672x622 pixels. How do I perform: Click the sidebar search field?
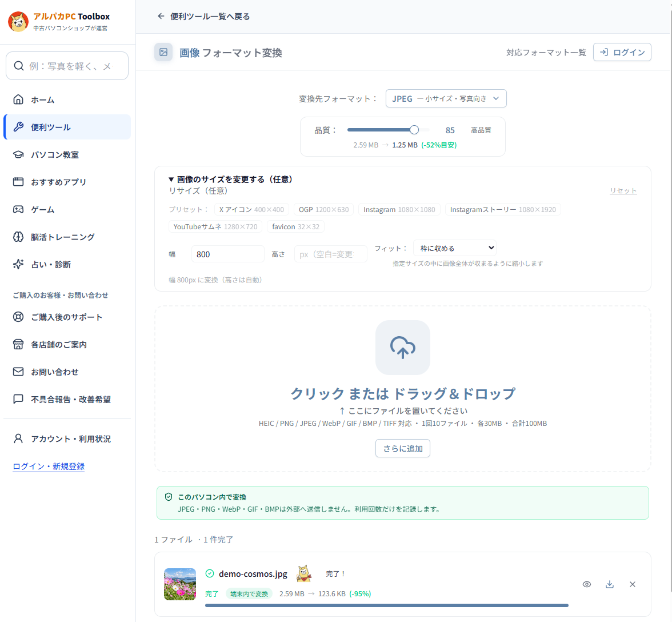point(67,66)
